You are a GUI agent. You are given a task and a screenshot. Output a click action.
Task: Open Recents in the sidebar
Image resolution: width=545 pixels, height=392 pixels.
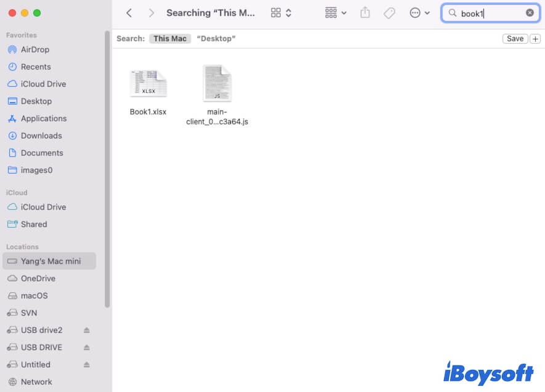click(33, 66)
